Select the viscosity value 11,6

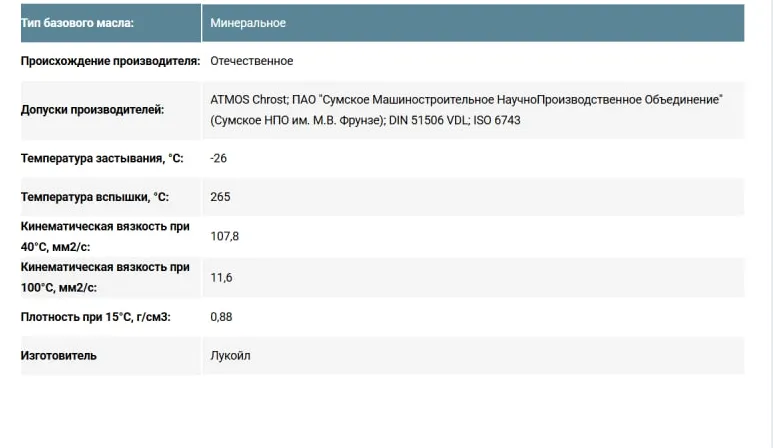(221, 277)
